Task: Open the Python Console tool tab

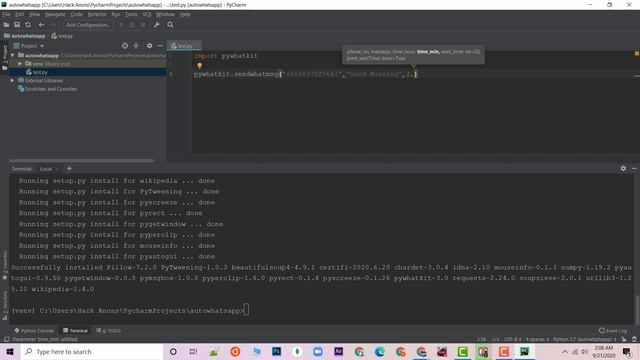Action: [34, 331]
